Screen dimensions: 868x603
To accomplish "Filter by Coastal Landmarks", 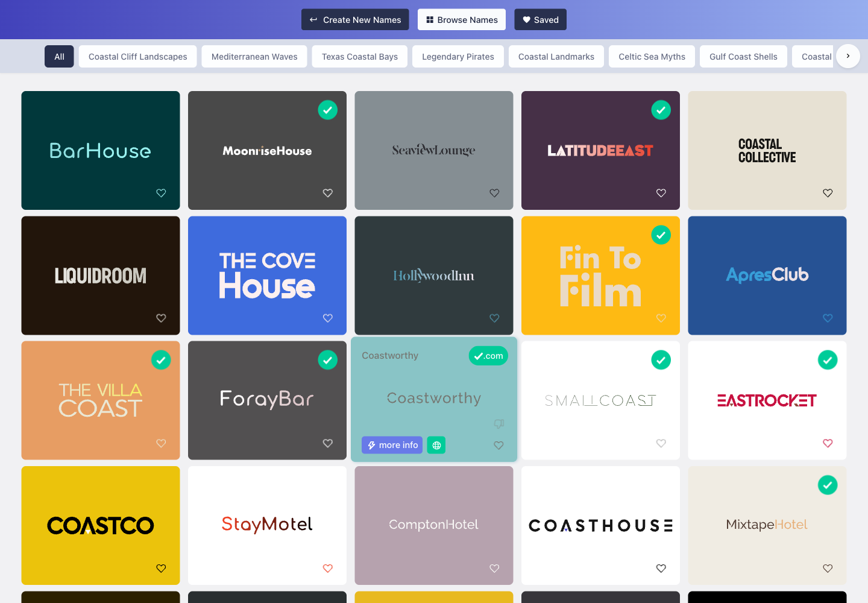I will [556, 57].
